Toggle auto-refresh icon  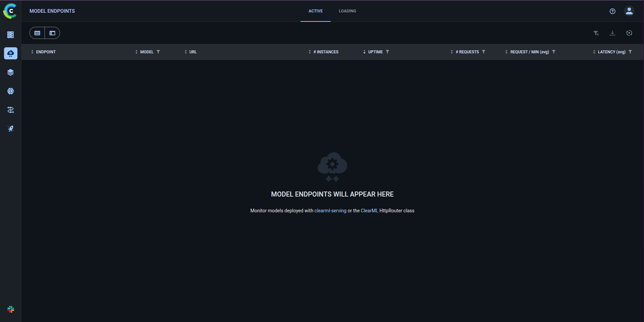(x=629, y=33)
